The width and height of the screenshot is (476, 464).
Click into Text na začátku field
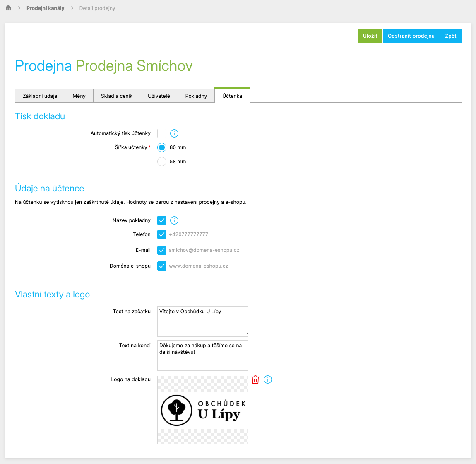click(202, 321)
